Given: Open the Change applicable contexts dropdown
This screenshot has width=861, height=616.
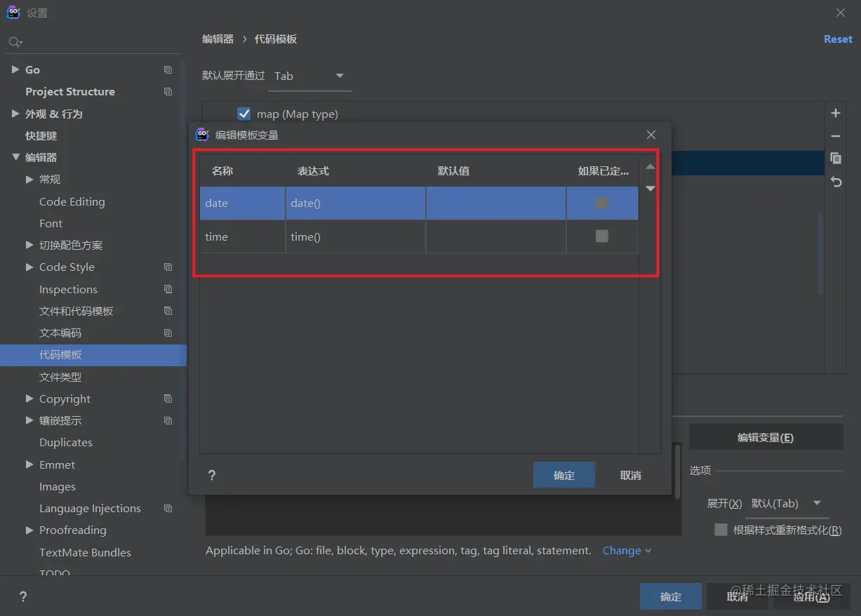Looking at the screenshot, I should coord(627,551).
